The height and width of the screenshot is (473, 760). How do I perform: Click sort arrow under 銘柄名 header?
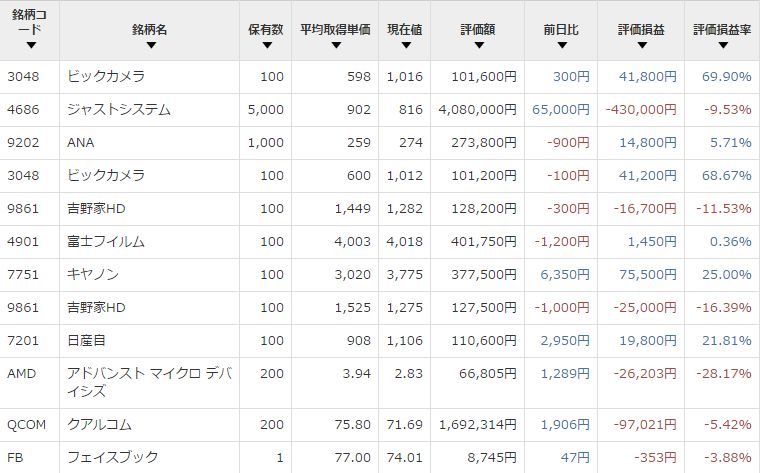pyautogui.click(x=149, y=45)
